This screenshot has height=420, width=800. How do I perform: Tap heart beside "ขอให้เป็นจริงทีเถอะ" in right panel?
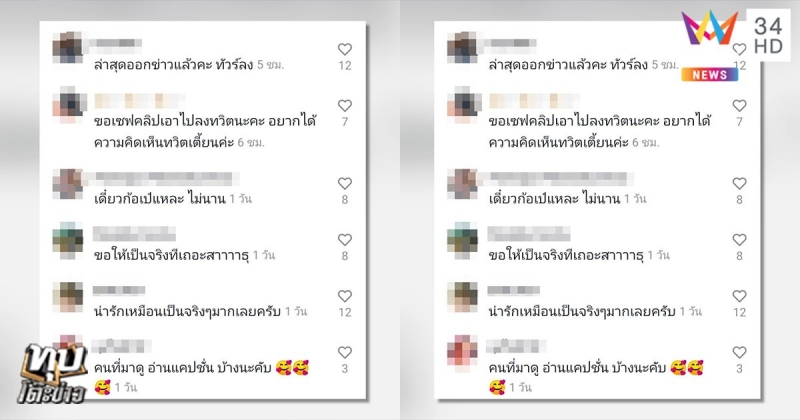(739, 239)
